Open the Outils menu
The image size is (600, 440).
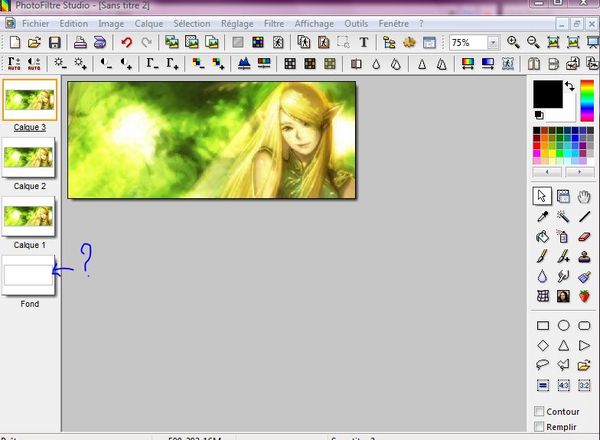click(356, 24)
